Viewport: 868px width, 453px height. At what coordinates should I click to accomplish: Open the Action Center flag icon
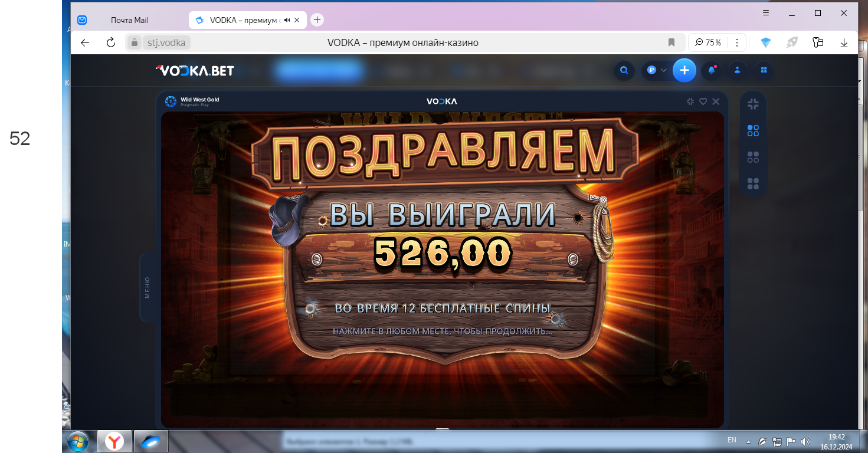pyautogui.click(x=791, y=441)
